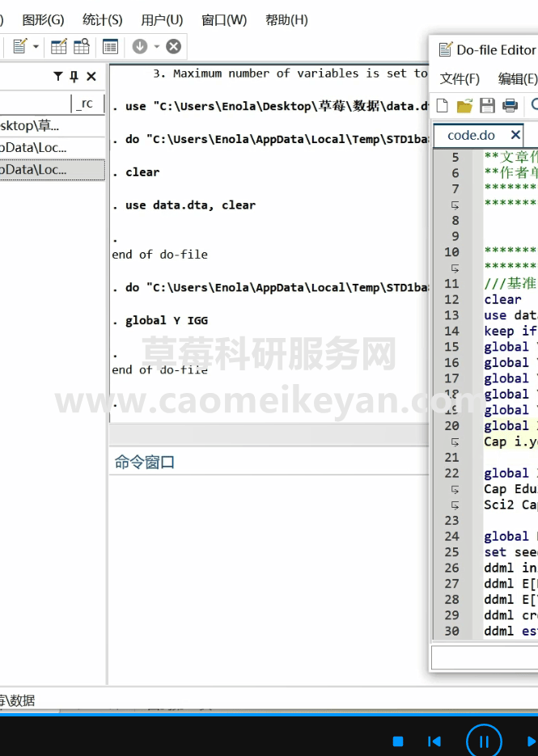Click line number 12 in the editor
The height and width of the screenshot is (756, 538).
click(x=451, y=299)
